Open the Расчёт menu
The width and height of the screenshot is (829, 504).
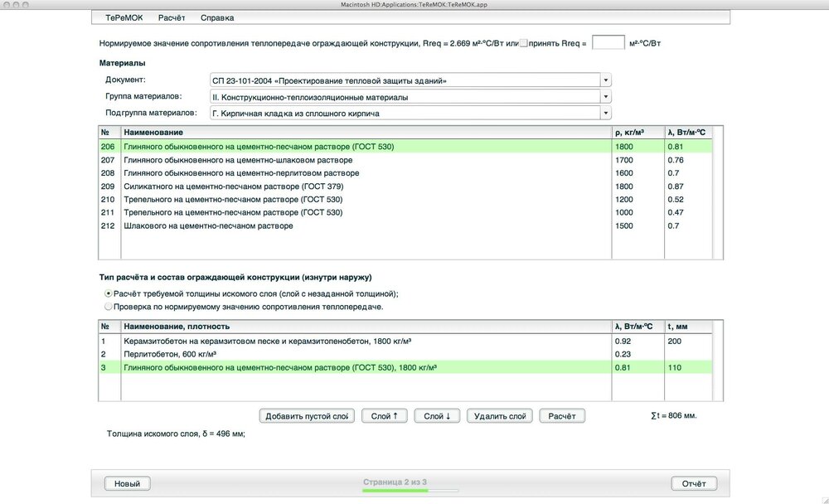point(172,17)
